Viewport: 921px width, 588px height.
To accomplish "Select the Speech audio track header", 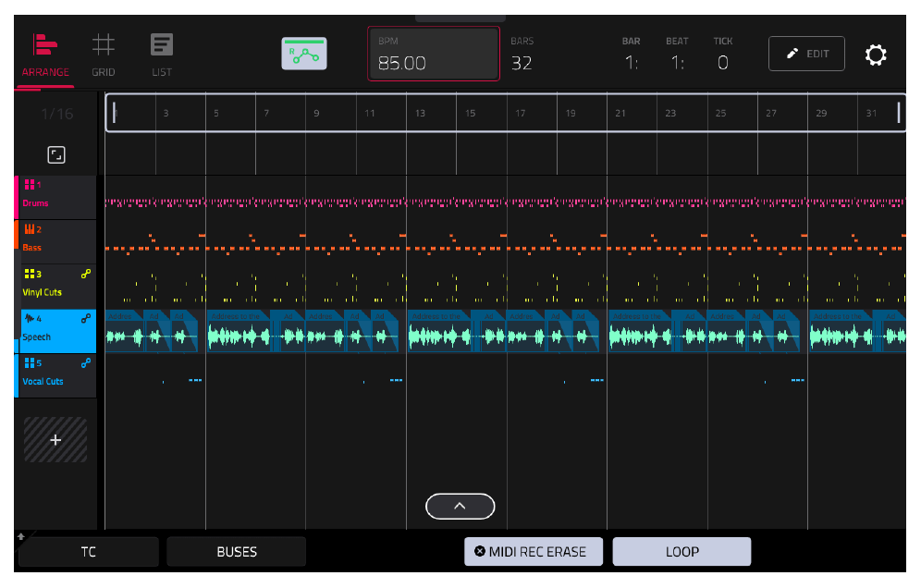I will point(55,331).
